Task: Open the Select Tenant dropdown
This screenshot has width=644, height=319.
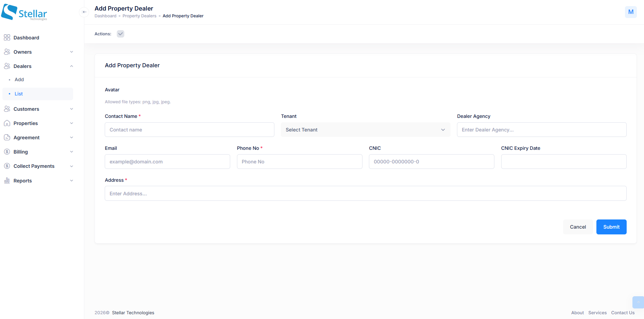Action: pyautogui.click(x=365, y=130)
